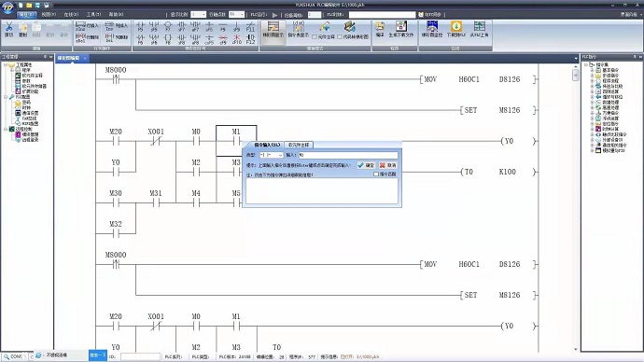This screenshot has width=644, height=362.
Task: Click the ladder editor vertical scrollbar thumb
Action: (x=576, y=76)
